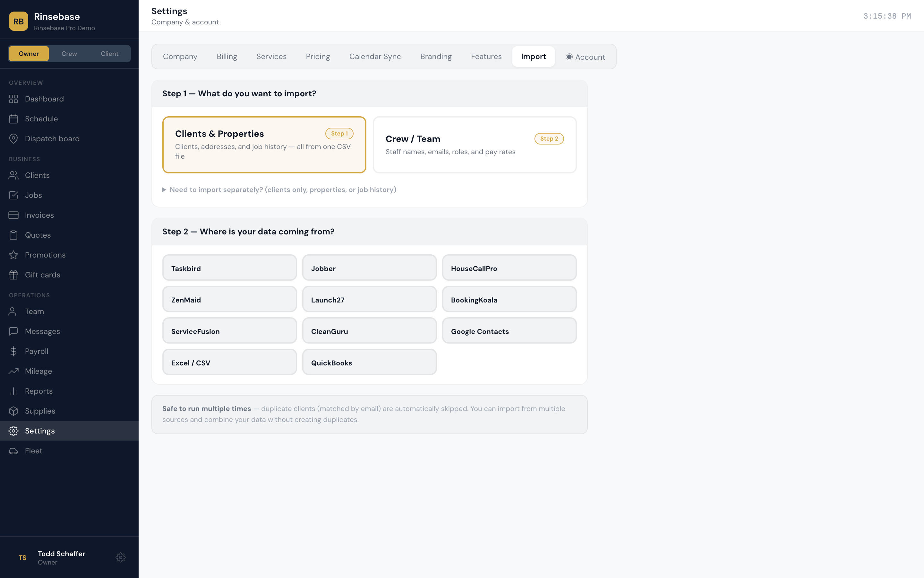Choose the Excel / CSV source
Screen dimensions: 924x578
point(229,362)
